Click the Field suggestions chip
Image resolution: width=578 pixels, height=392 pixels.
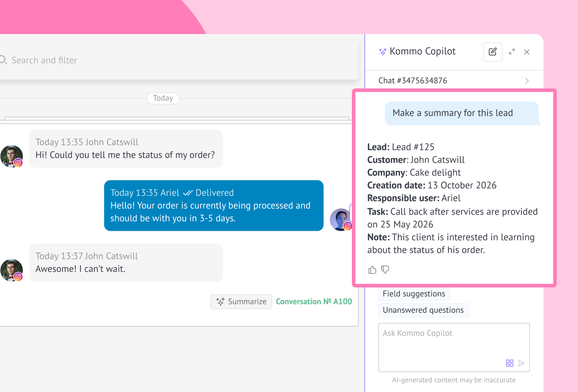pyautogui.click(x=414, y=294)
